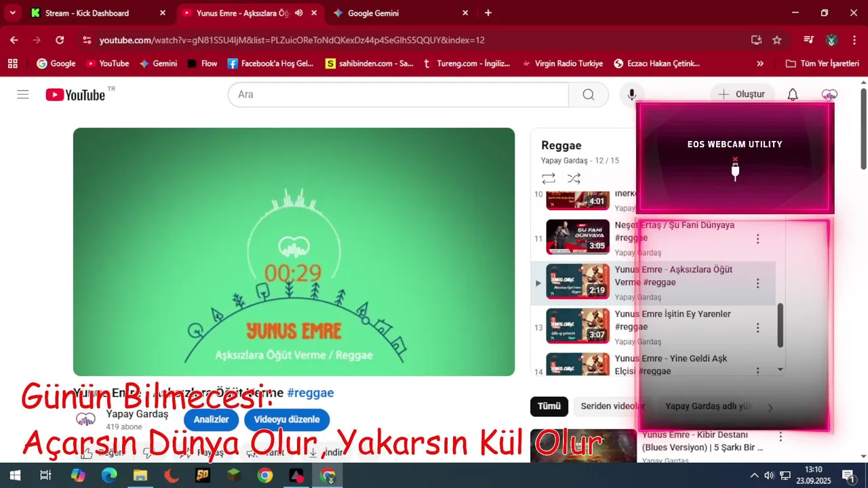This screenshot has width=868, height=488.
Task: Play Yunus Emre İşitin Ey Yarenler thumbnail
Action: click(577, 326)
